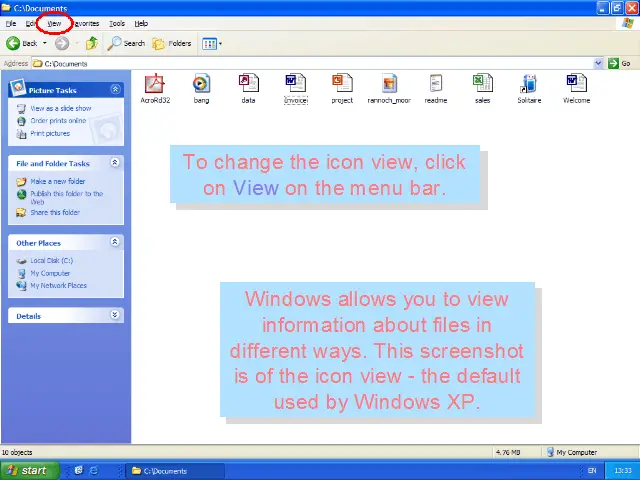
Task: Open the Address bar dropdown arrow
Action: click(x=599, y=63)
